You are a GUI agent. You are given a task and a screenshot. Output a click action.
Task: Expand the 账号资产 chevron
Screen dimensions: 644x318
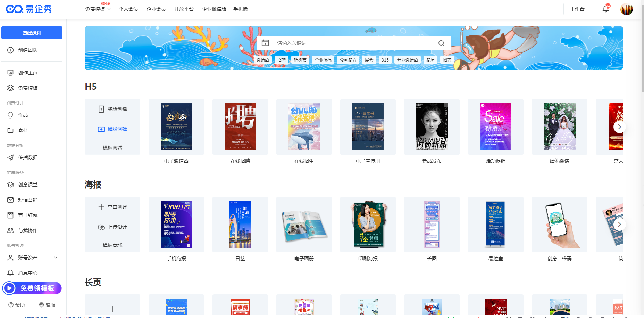(56, 258)
